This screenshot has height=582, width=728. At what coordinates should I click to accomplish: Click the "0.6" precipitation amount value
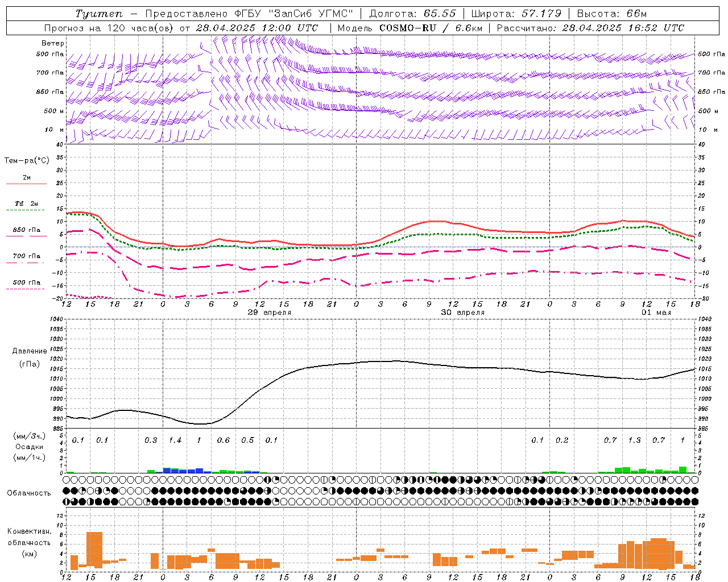224,440
